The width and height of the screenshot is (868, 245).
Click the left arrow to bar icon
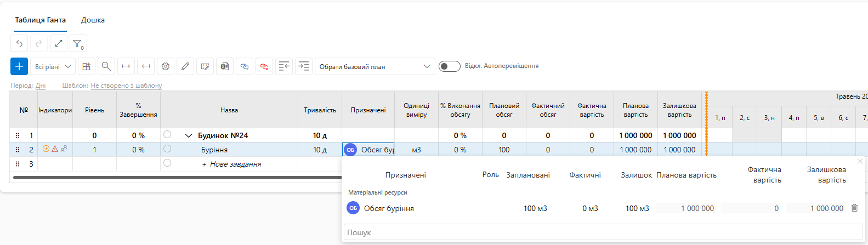tap(146, 66)
